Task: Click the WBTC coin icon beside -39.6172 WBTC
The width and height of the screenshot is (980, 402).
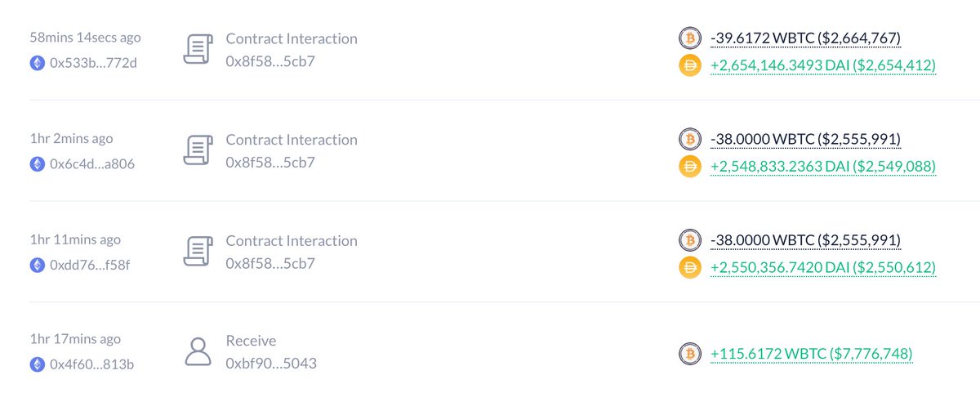Action: click(691, 38)
